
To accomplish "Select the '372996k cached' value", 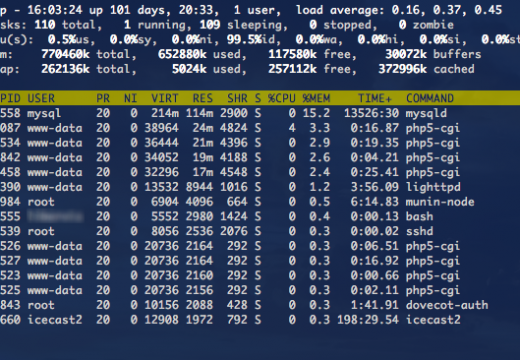I will (426, 69).
